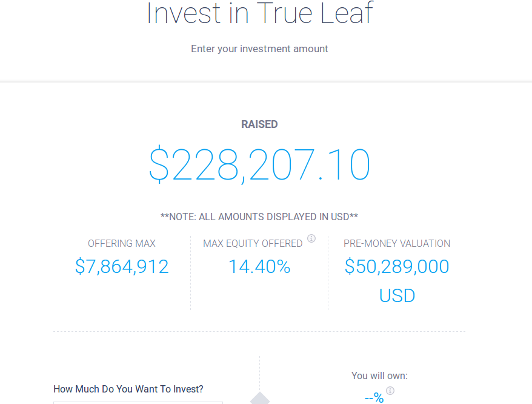Click the USD currency note text
This screenshot has height=404, width=532.
tap(259, 217)
